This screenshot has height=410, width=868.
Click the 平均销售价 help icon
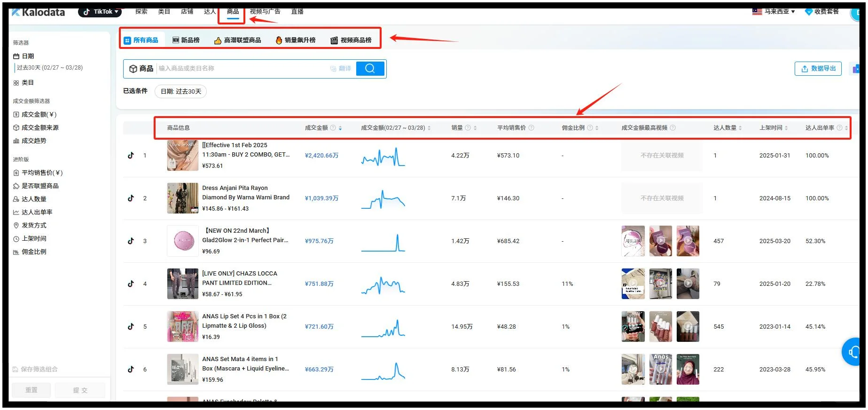[532, 128]
